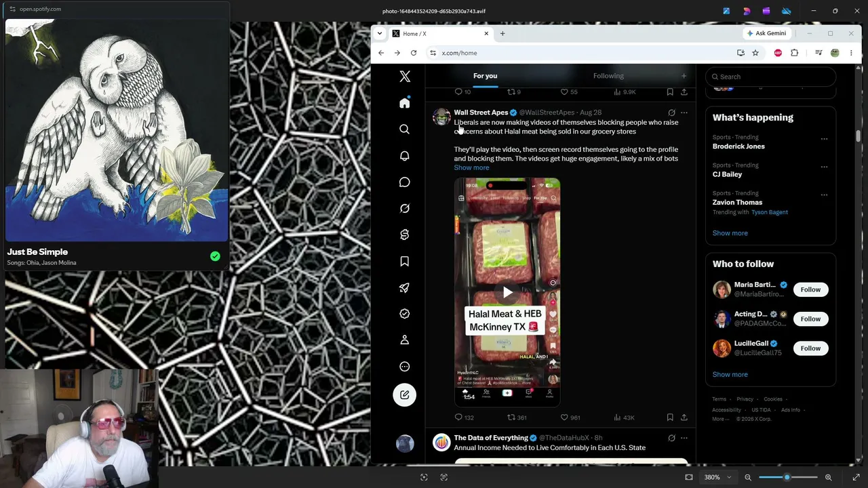Click the Spotify album art thumbnail
Viewport: 868px width, 488px height.
point(117,130)
